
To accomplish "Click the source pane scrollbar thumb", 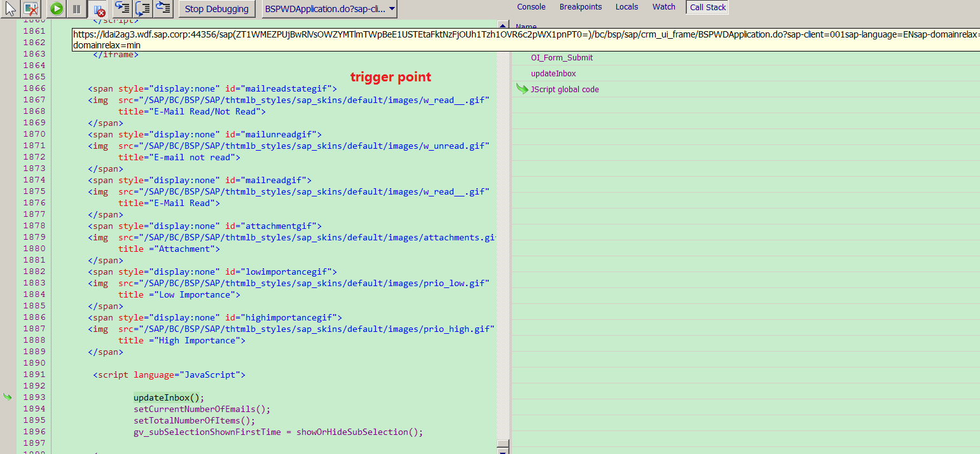I will 503,444.
